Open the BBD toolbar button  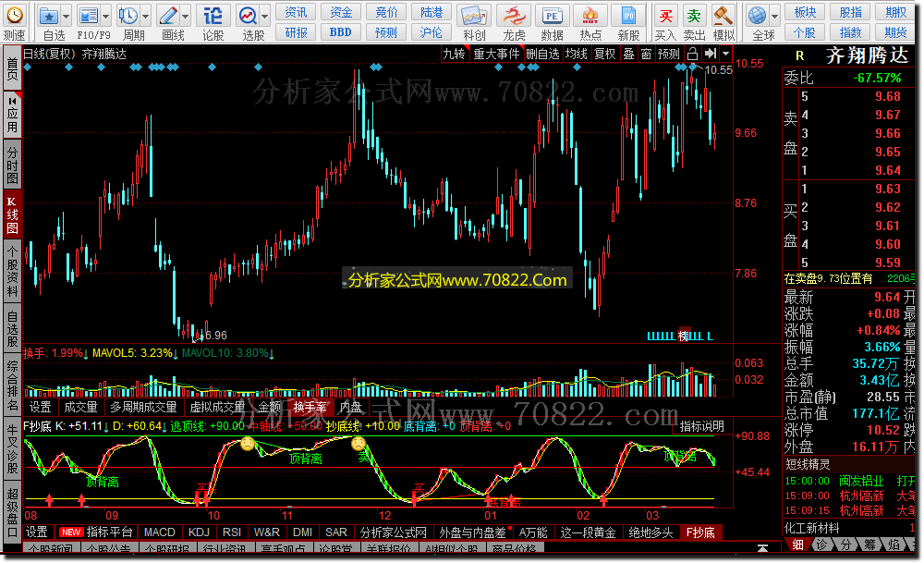coord(341,32)
